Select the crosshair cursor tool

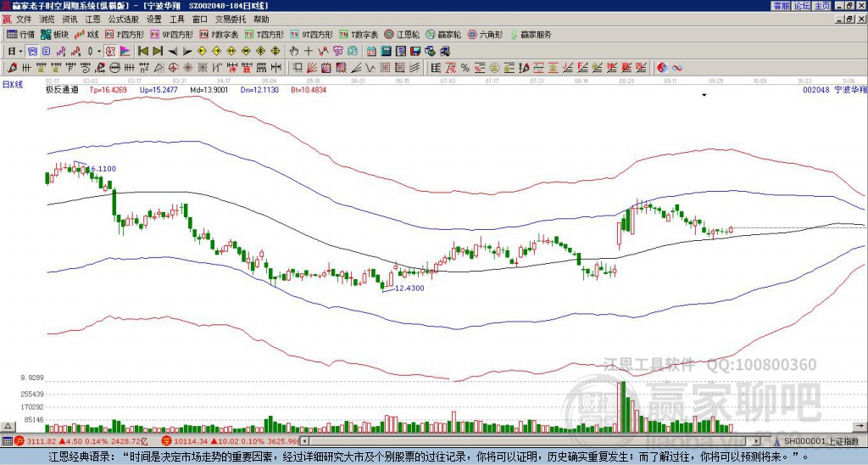click(309, 51)
